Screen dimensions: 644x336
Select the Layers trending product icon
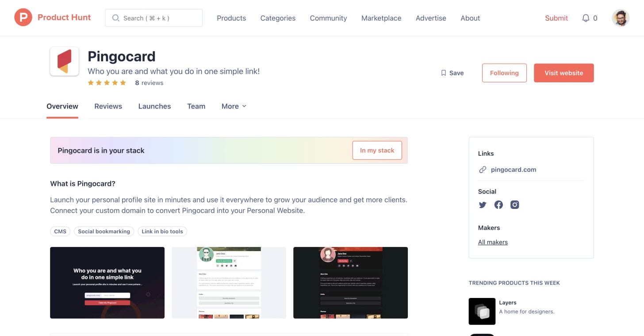point(482,311)
